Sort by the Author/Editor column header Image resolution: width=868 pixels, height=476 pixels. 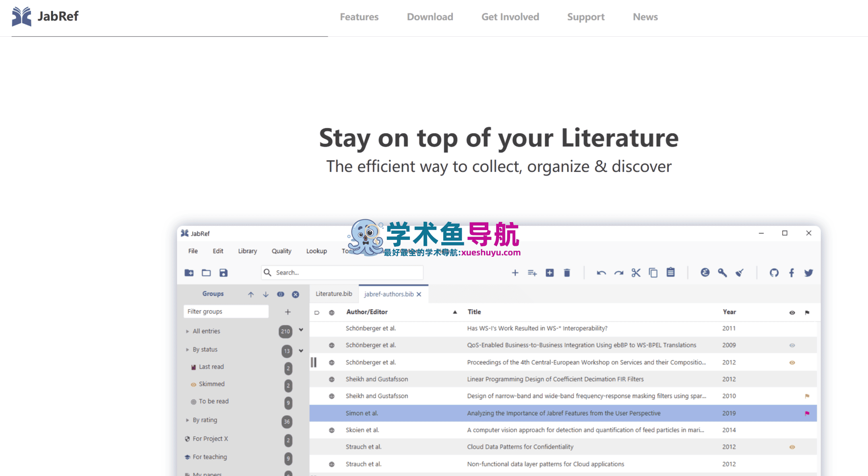(x=367, y=312)
